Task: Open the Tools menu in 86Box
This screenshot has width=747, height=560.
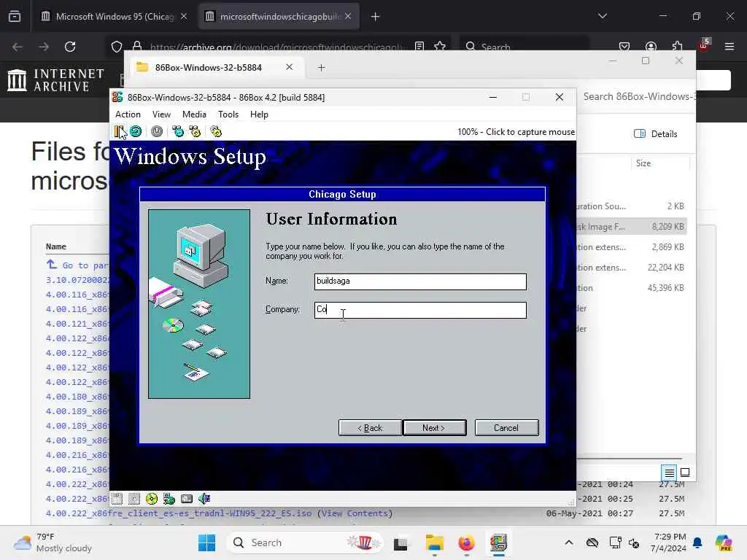Action: 228,114
